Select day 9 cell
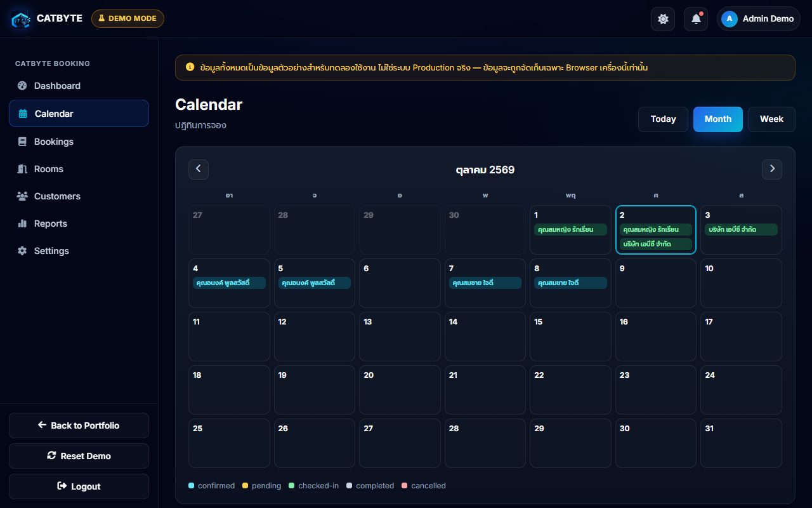Image resolution: width=812 pixels, height=508 pixels. pyautogui.click(x=656, y=283)
